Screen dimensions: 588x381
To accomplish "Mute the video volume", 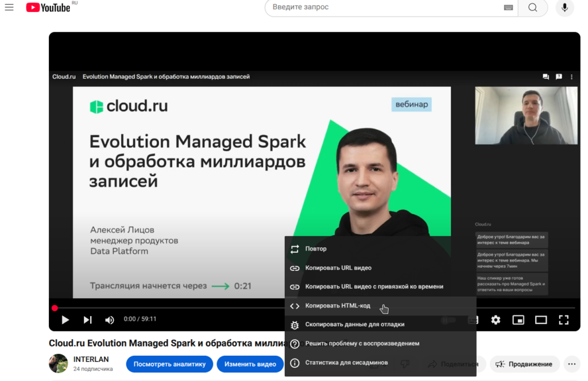I will pos(110,320).
